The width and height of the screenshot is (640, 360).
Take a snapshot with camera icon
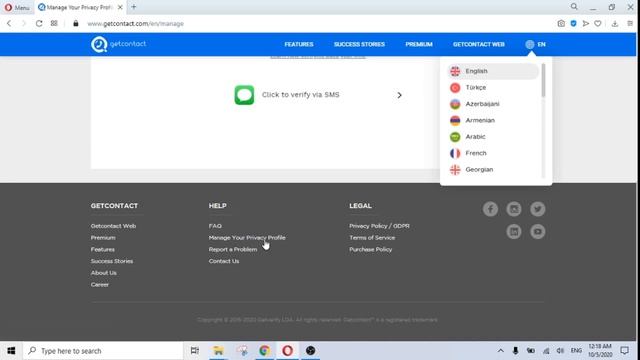coord(561,24)
